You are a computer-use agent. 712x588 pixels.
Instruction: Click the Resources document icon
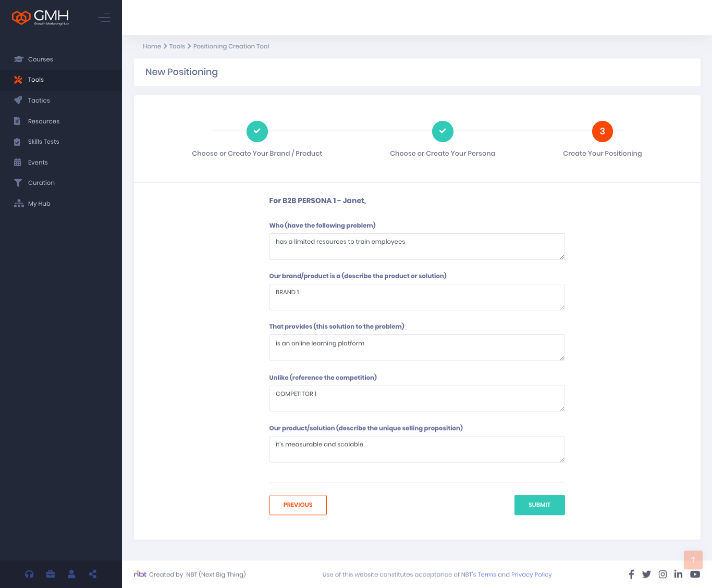(17, 121)
